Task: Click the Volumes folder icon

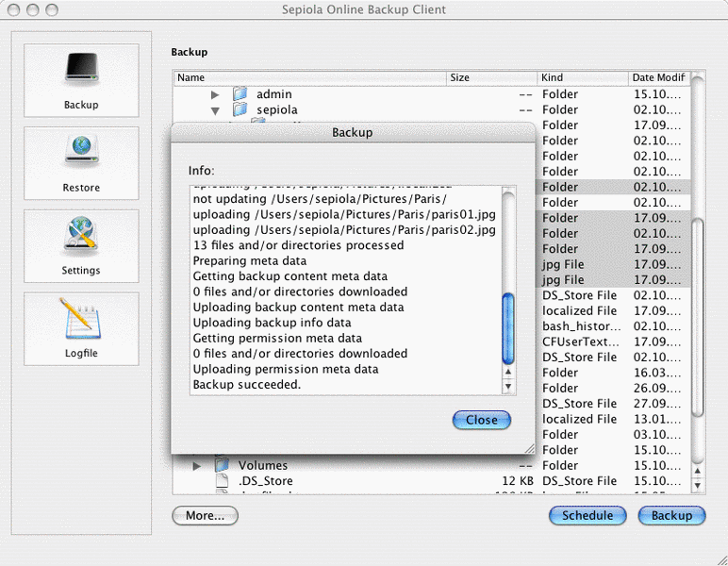Action: [x=222, y=464]
